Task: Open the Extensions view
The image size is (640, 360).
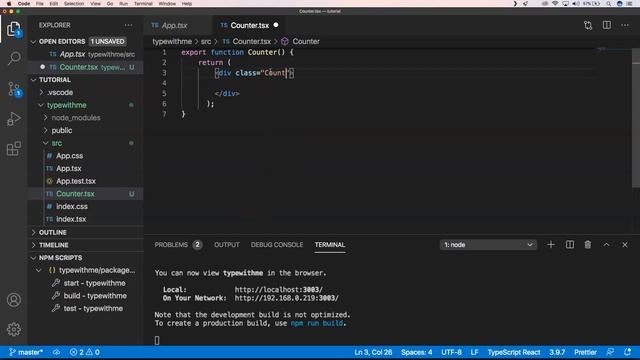Action: 13,149
